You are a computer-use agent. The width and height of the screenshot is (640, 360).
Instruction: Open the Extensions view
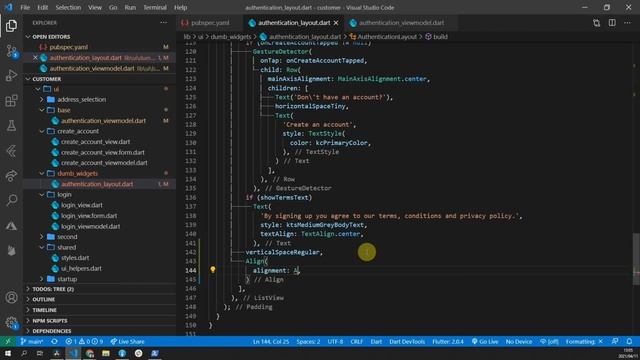[11, 101]
